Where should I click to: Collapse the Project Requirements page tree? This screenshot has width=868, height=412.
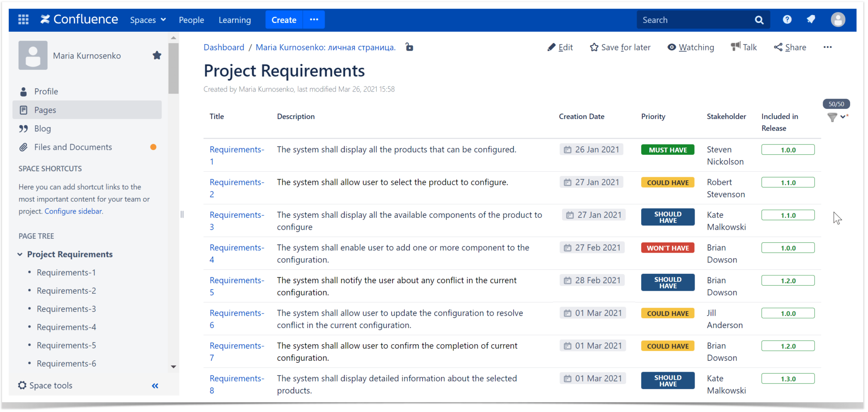click(x=20, y=254)
